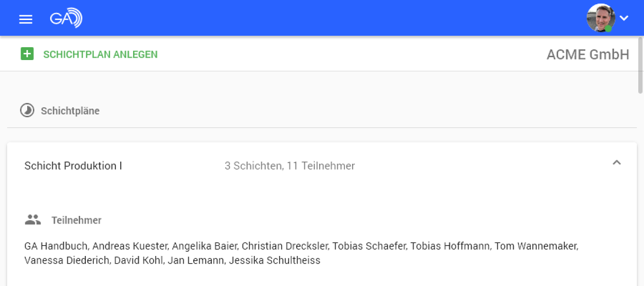Open the hamburger navigation menu
Screen dimensions: 644x286
[25, 19]
